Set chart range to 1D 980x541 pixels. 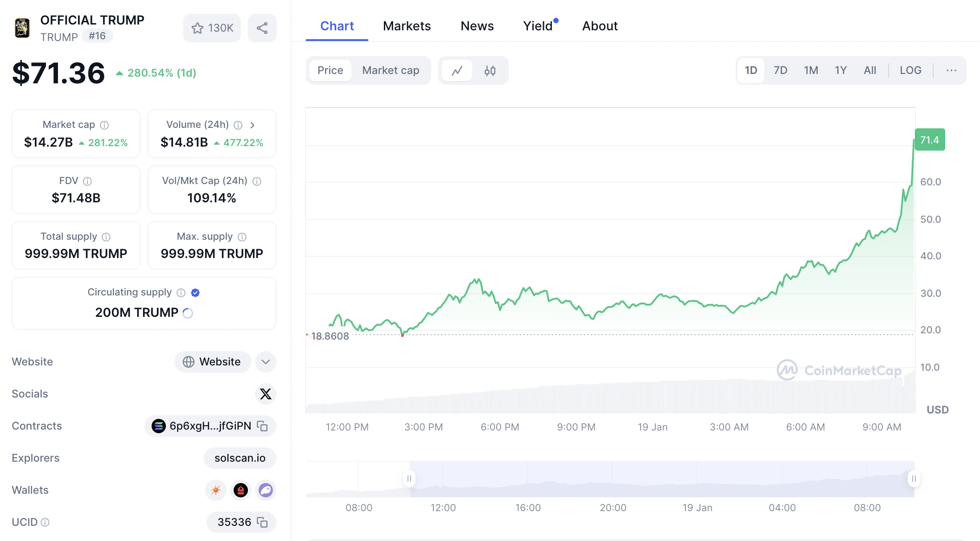pyautogui.click(x=751, y=70)
